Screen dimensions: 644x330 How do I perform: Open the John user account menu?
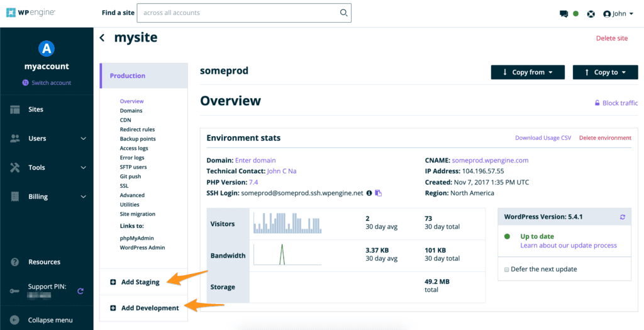615,14
